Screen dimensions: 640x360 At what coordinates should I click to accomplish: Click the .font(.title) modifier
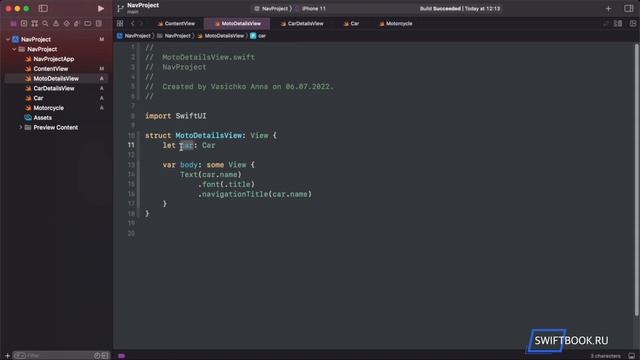[x=226, y=184]
